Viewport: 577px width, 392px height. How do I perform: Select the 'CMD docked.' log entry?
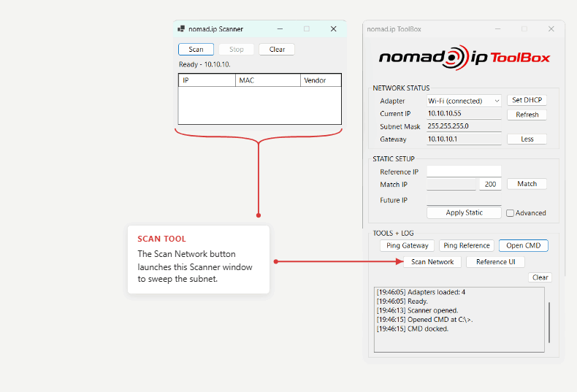(412, 328)
